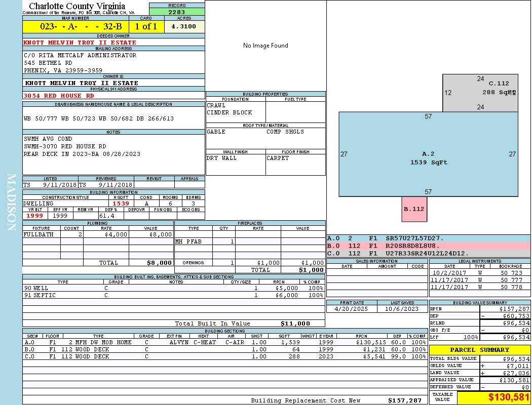The image size is (532, 405).
Task: Click the red year built value 1999
Action: coord(35,216)
